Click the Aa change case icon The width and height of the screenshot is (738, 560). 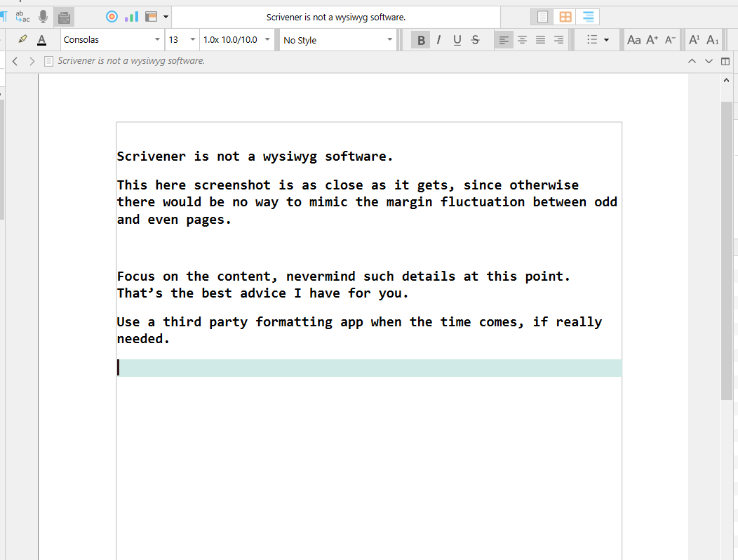tap(634, 40)
